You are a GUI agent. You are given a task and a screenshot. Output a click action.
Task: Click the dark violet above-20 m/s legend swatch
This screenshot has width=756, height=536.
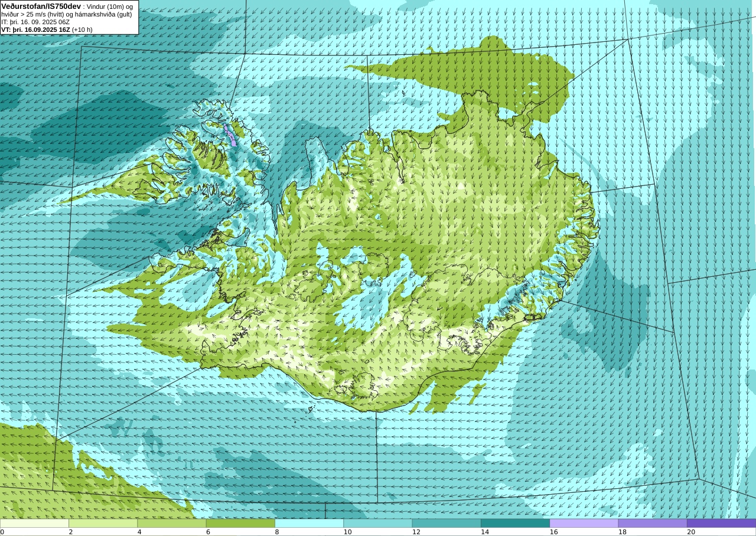click(721, 523)
